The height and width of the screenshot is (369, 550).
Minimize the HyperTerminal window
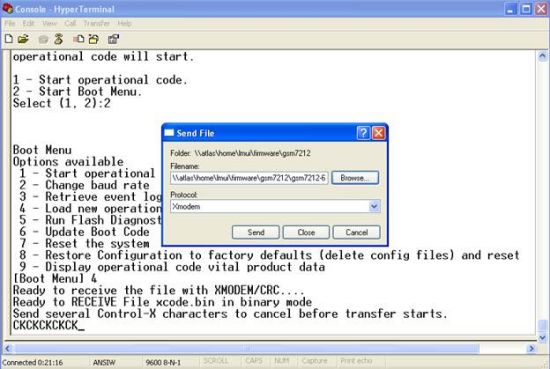511,9
